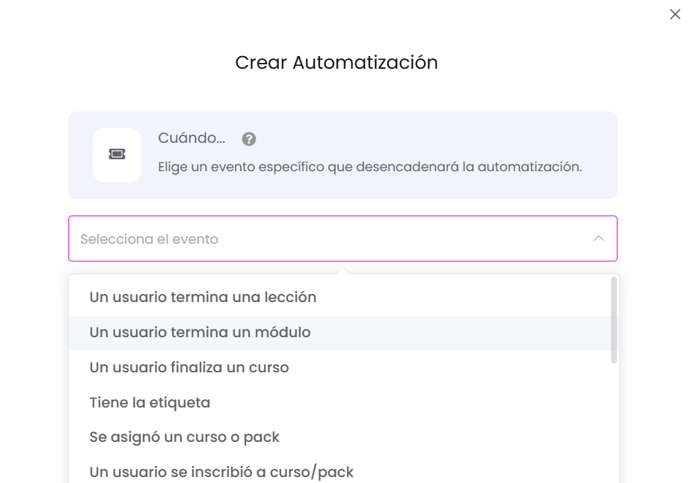
Task: Collapse the event list with the chevron arrow
Action: click(x=598, y=238)
